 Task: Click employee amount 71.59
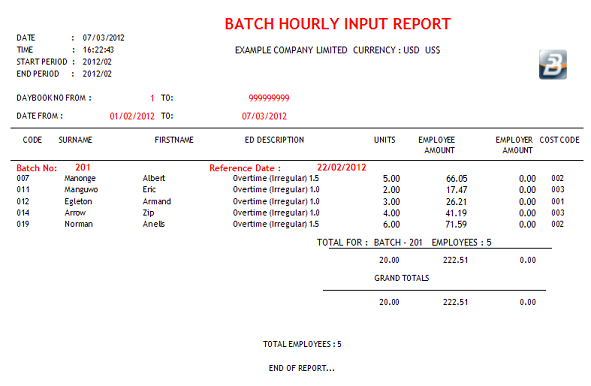(x=456, y=225)
